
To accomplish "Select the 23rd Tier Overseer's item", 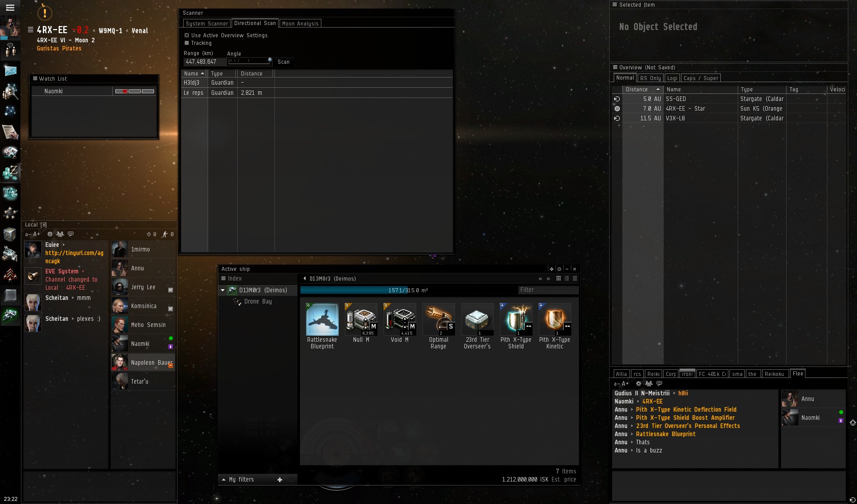I will [477, 326].
